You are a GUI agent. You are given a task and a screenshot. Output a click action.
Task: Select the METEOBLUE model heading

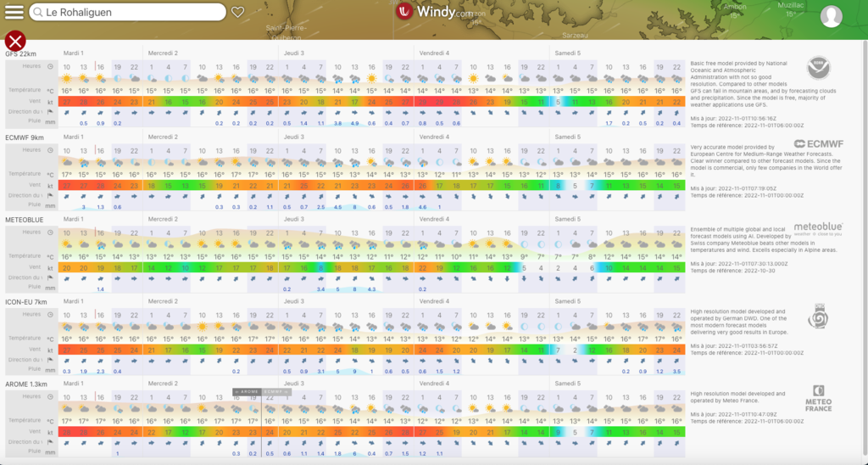tap(24, 220)
